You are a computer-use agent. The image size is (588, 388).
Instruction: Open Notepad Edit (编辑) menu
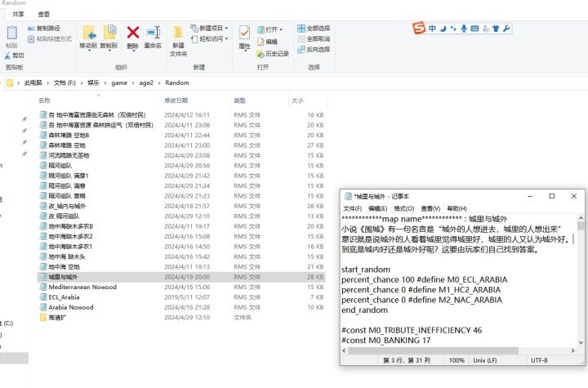pos(377,208)
